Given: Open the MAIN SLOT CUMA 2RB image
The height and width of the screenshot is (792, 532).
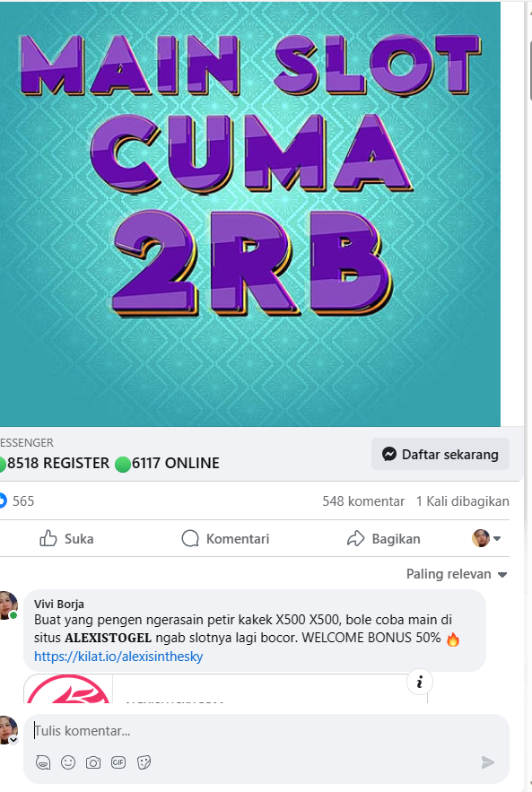Looking at the screenshot, I should coord(250,214).
